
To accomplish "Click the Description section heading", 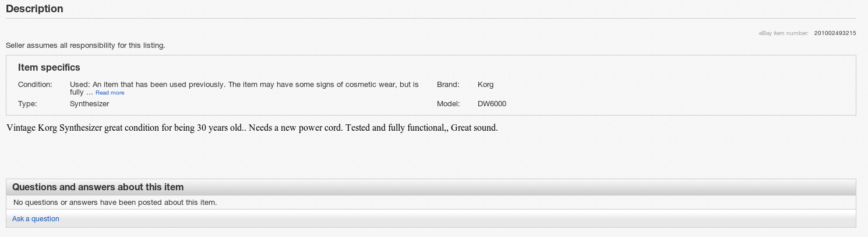I will pyautogui.click(x=34, y=9).
